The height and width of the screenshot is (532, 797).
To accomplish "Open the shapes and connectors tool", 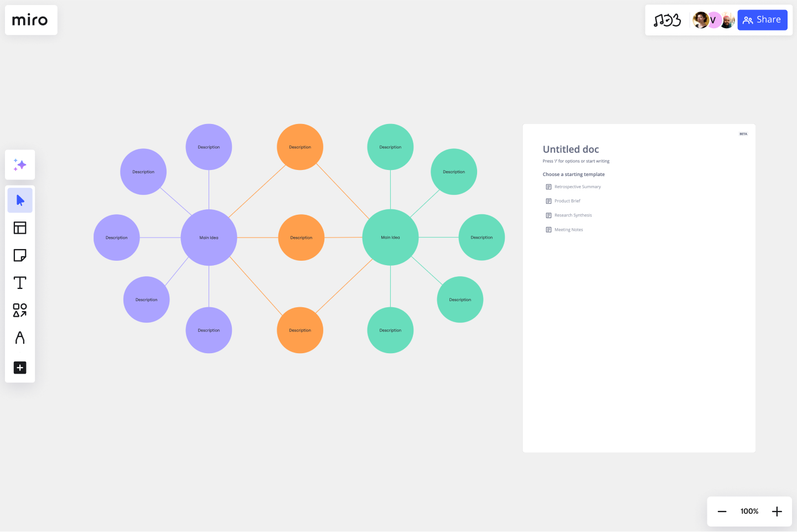I will point(20,311).
